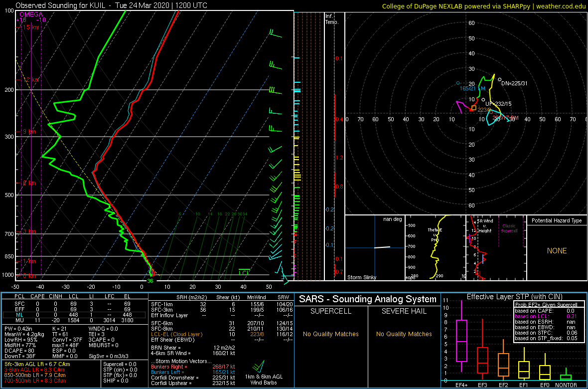Screen dimensions: 588x389
Task: Click the MeanW = 4.2g/kg value
Action: click(23, 334)
